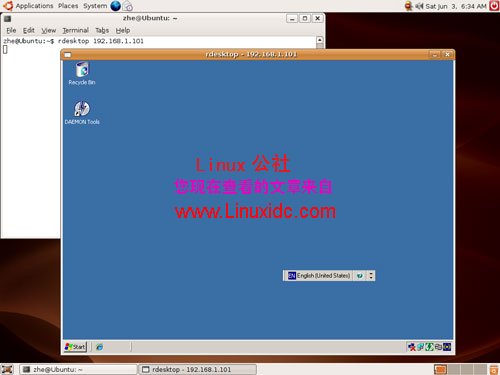This screenshot has height=375, width=500.
Task: Expand the language bar options arrow
Action: [x=371, y=276]
